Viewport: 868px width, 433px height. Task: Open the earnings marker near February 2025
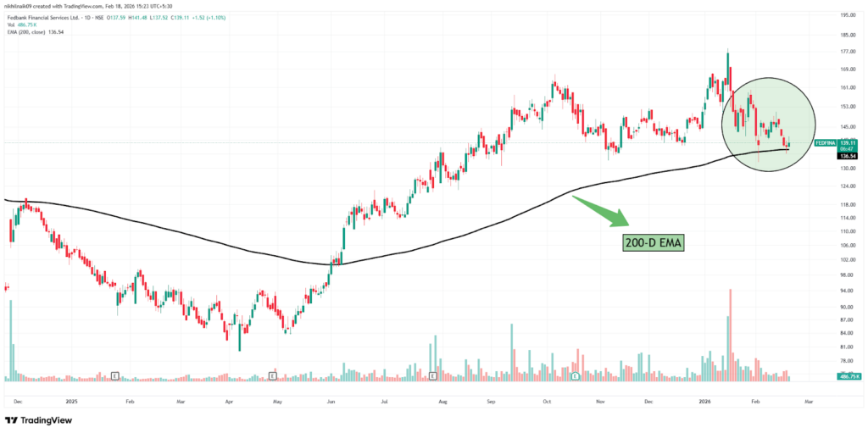click(x=114, y=375)
